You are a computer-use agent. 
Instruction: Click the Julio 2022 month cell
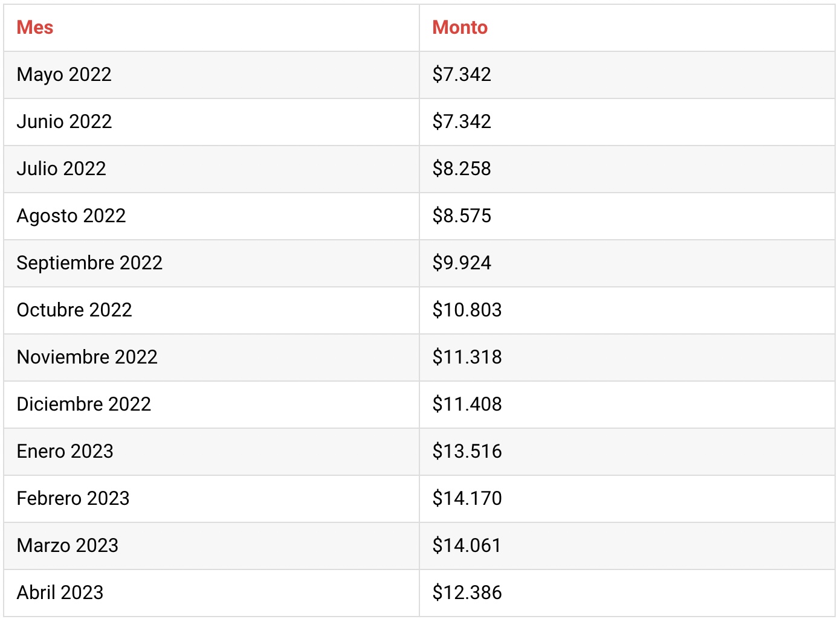[x=212, y=169]
